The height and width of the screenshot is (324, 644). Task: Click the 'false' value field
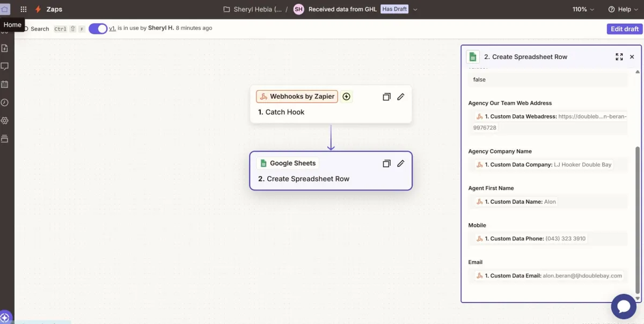(547, 79)
